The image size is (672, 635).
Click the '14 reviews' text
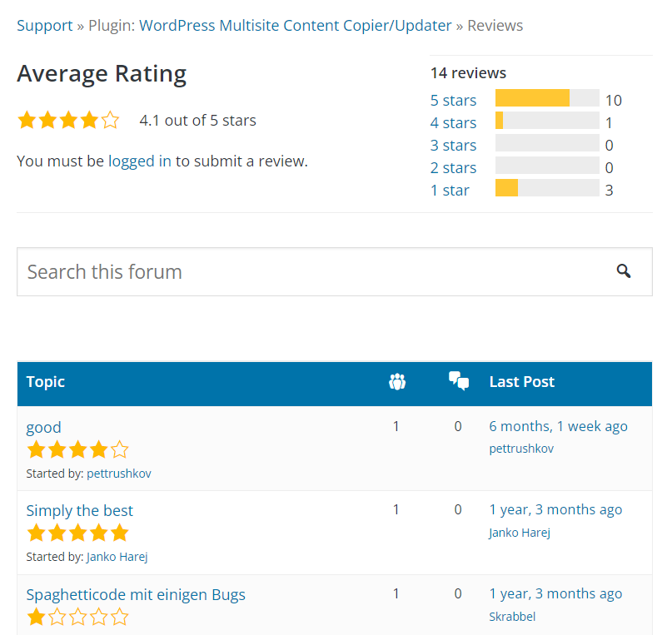(x=468, y=73)
